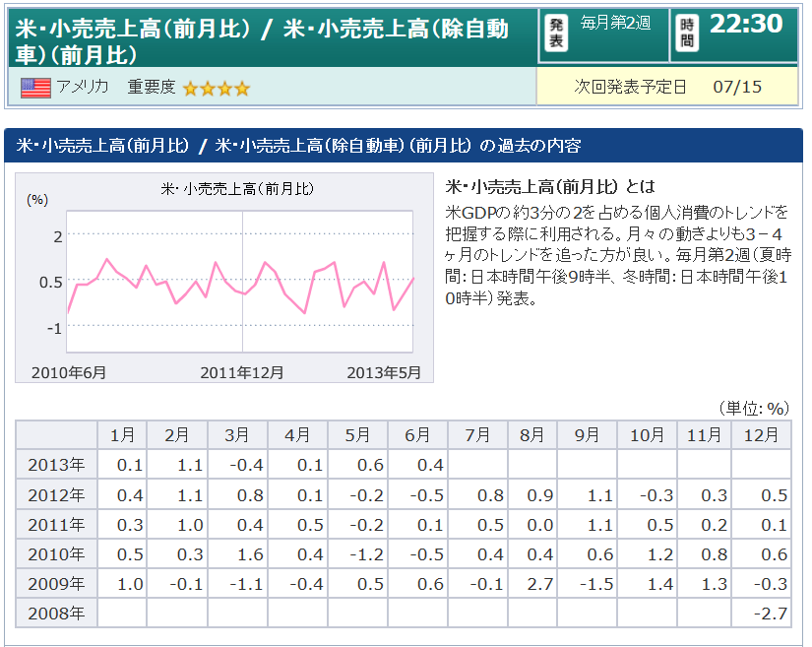Click the 2012年 row header

click(x=56, y=494)
